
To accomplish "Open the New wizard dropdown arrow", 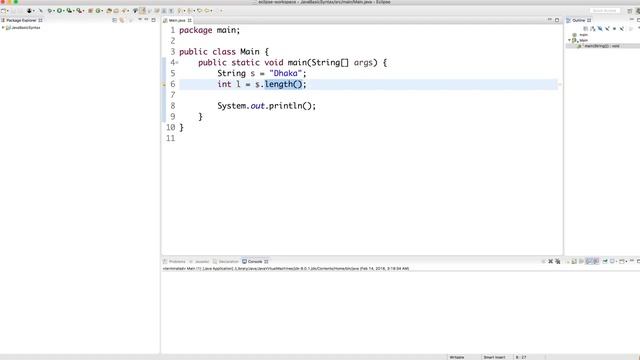I will tap(8, 11).
